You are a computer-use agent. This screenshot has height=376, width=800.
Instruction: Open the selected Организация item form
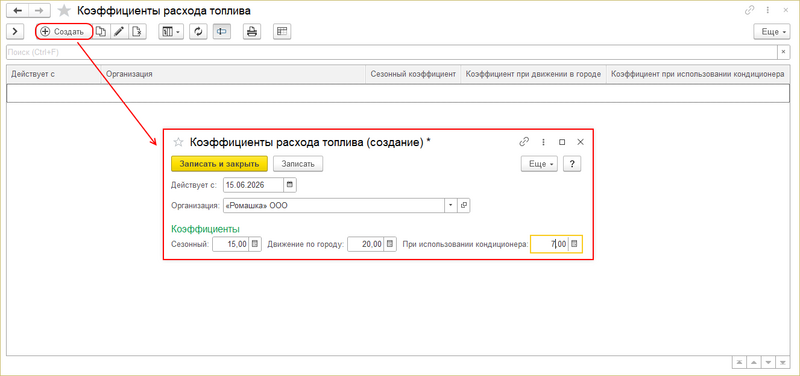[x=464, y=205]
